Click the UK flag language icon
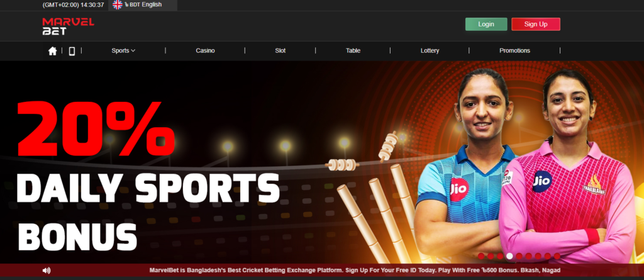The image size is (644, 280). click(x=118, y=5)
